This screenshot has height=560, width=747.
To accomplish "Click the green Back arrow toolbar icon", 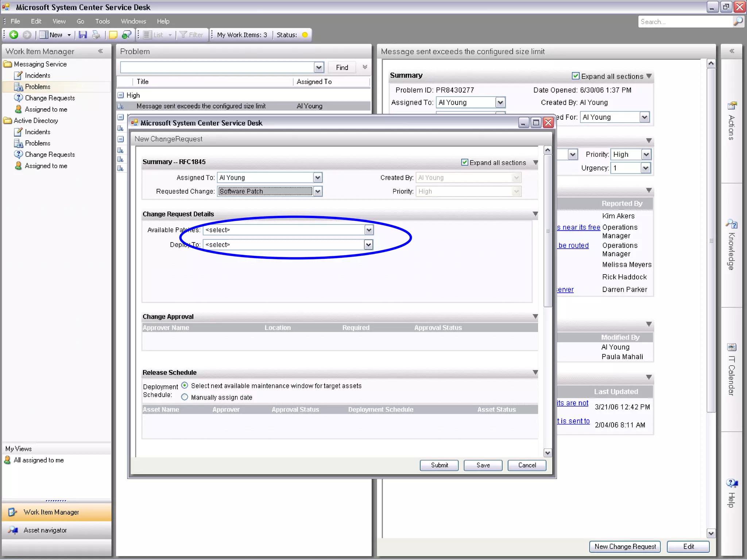I will (x=14, y=35).
